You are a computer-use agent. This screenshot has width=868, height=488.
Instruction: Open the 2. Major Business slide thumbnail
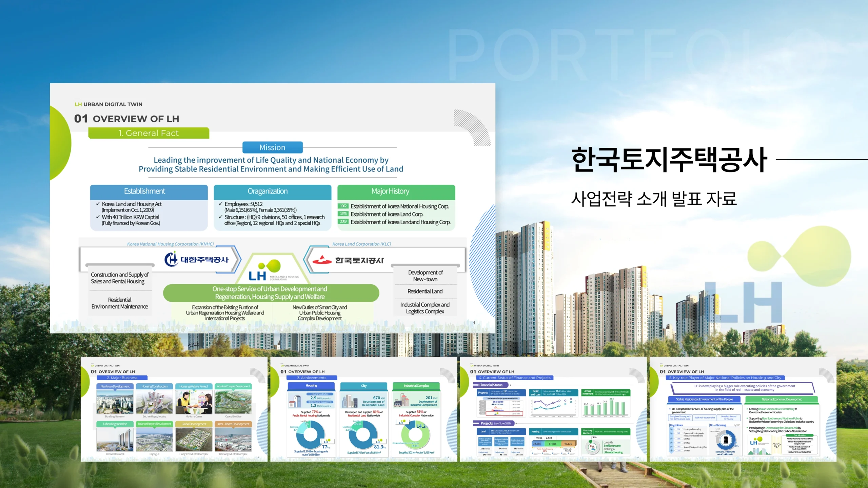[x=174, y=409]
